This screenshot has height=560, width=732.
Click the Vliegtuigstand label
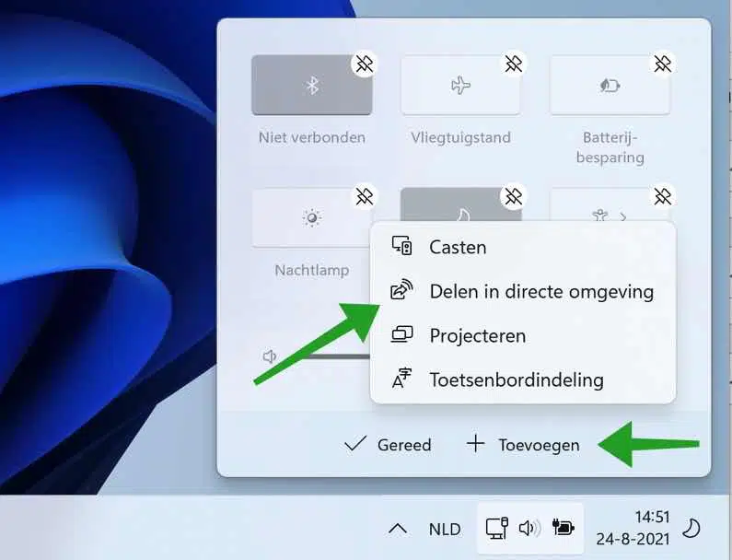point(460,137)
